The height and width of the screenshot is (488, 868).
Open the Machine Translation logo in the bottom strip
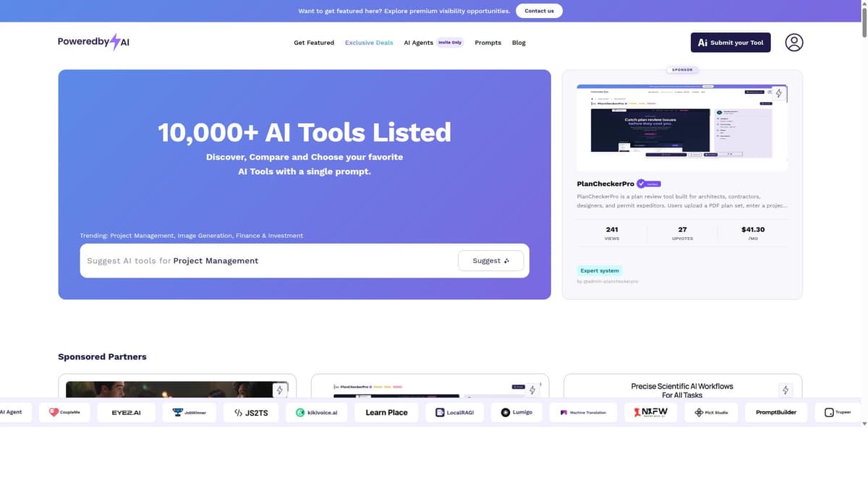(583, 412)
